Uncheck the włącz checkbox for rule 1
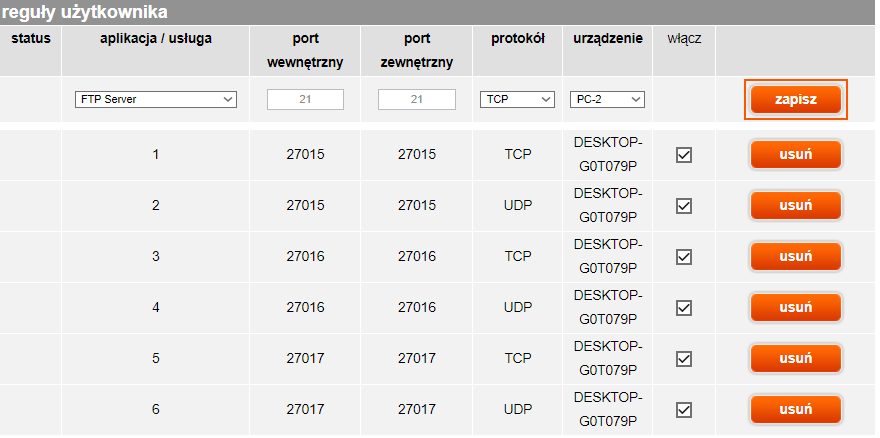Viewport: 880px width, 438px height. (684, 155)
